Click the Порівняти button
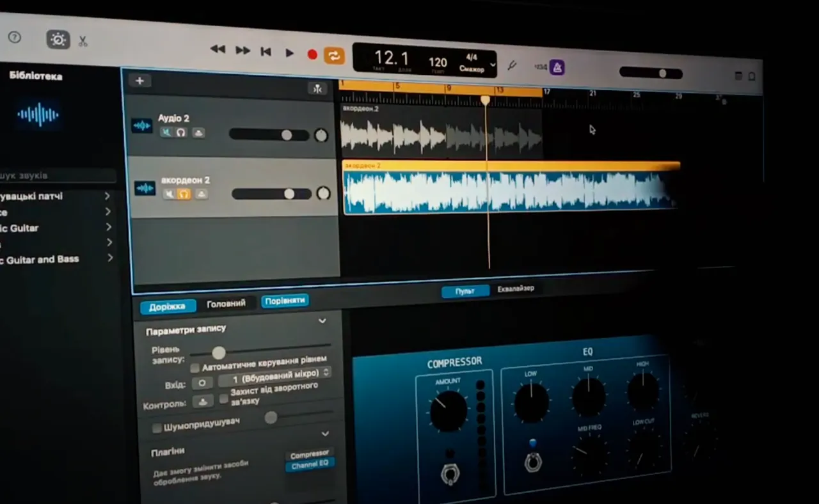Screen dimensions: 819x504 (x=285, y=301)
